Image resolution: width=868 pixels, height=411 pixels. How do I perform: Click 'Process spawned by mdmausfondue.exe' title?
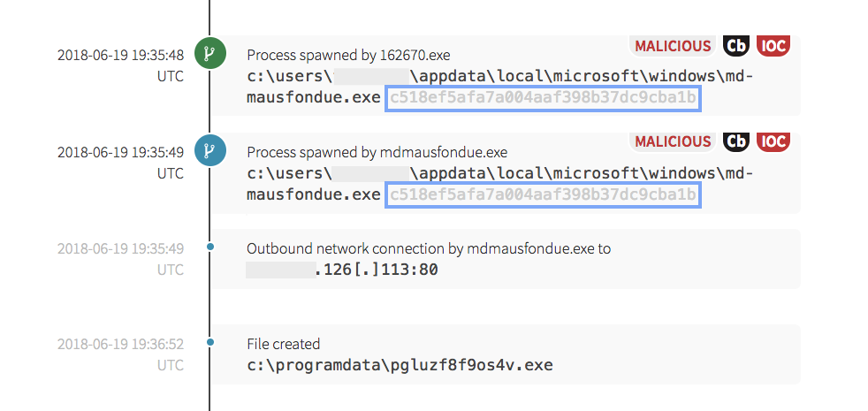point(377,152)
